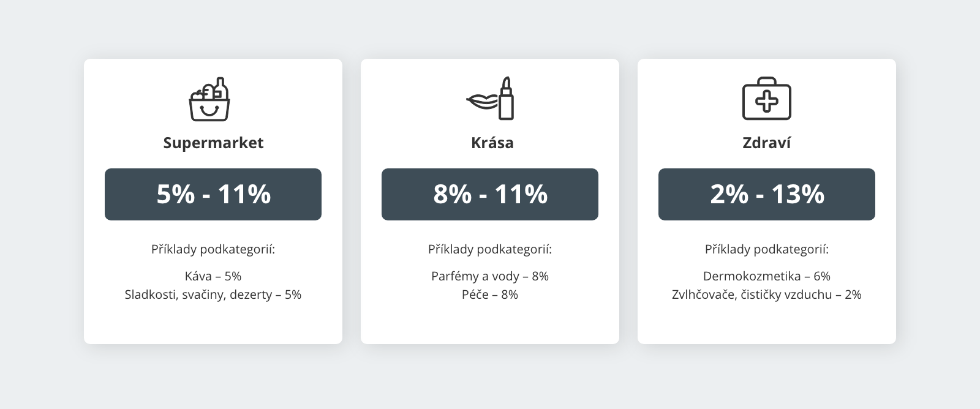Click the Péče – 8% subcategory text
The height and width of the screenshot is (409, 980).
pos(491,295)
